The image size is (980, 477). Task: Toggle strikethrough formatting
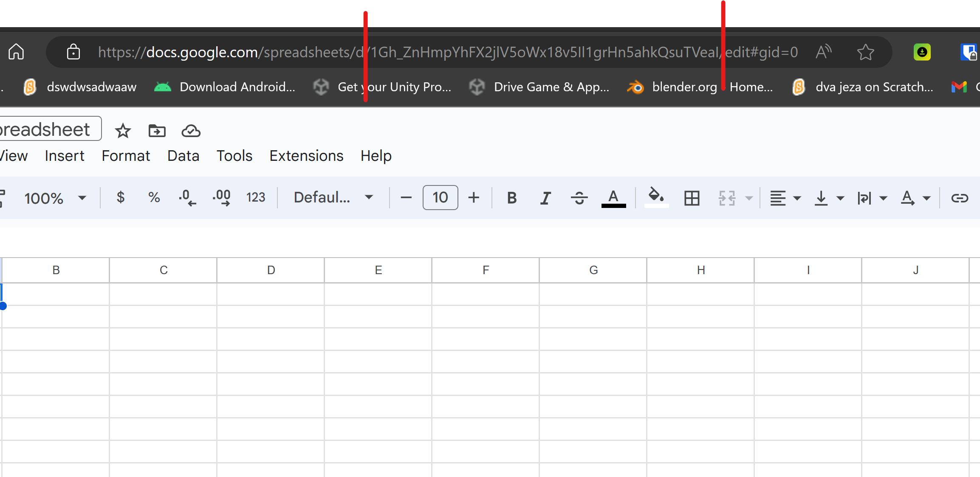coord(579,198)
